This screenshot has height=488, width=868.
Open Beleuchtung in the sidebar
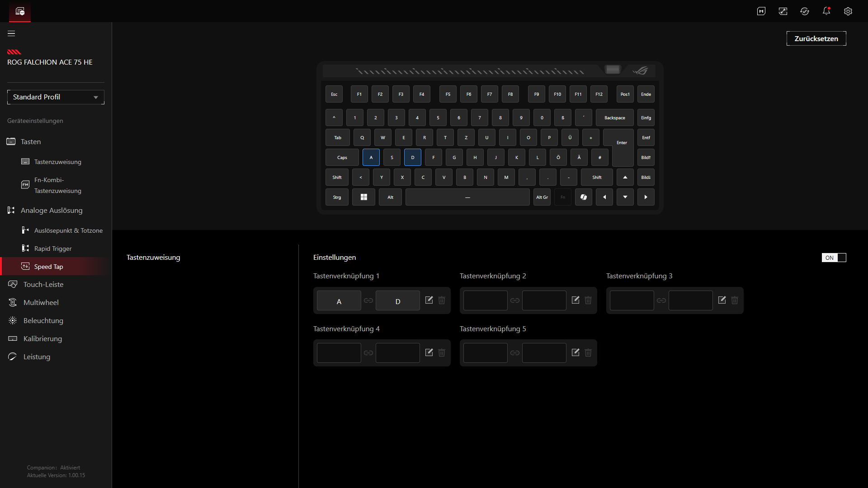43,321
